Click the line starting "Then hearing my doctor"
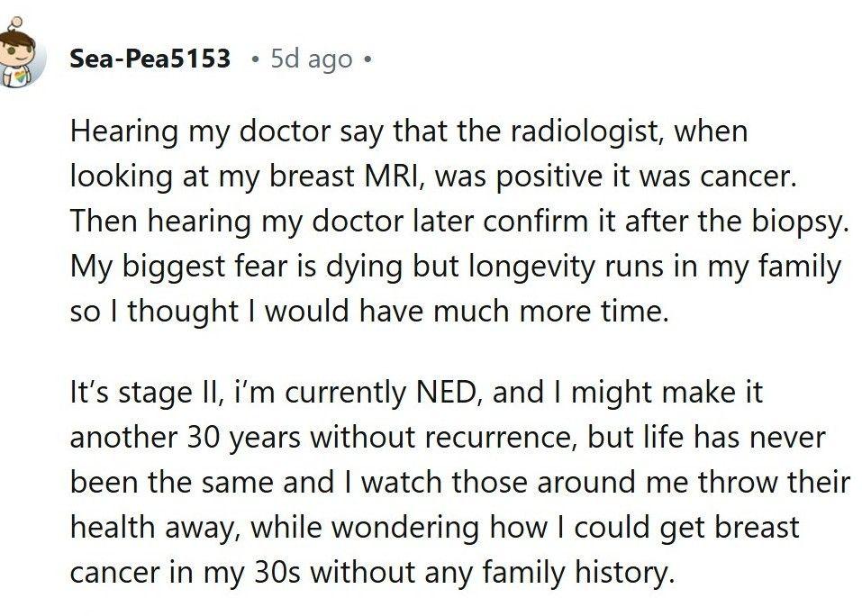Image resolution: width=862 pixels, height=616 pixels. coord(459,221)
